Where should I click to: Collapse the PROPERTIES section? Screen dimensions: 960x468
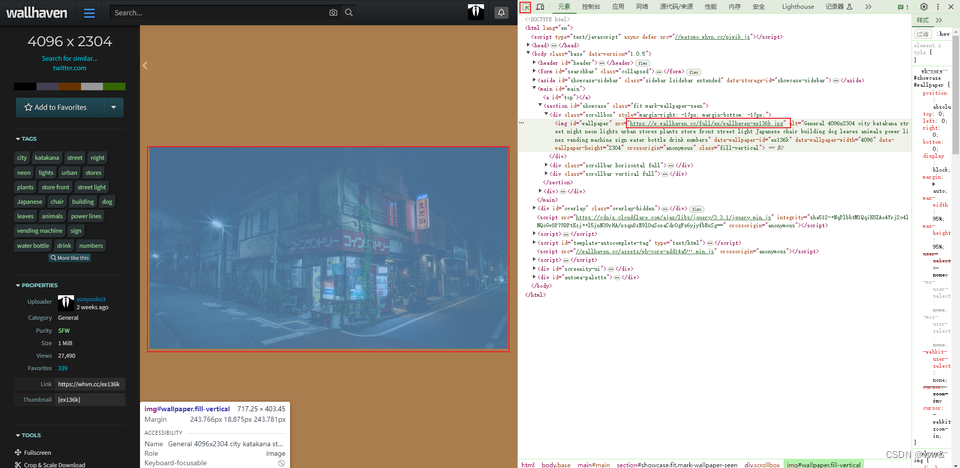pos(37,285)
